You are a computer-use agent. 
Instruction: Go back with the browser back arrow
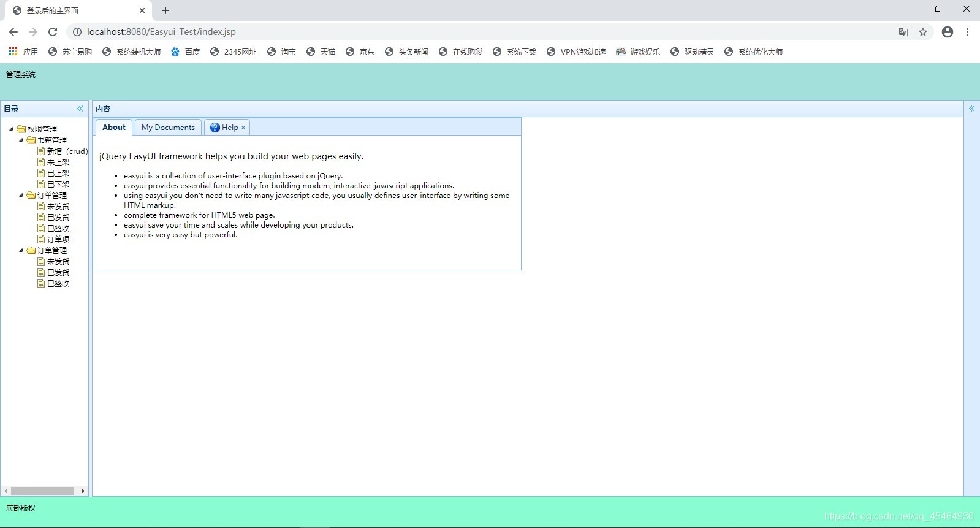click(13, 32)
